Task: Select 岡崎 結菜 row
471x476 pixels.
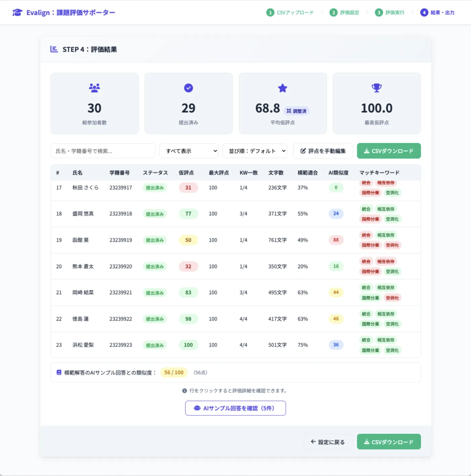Action: 235,293
